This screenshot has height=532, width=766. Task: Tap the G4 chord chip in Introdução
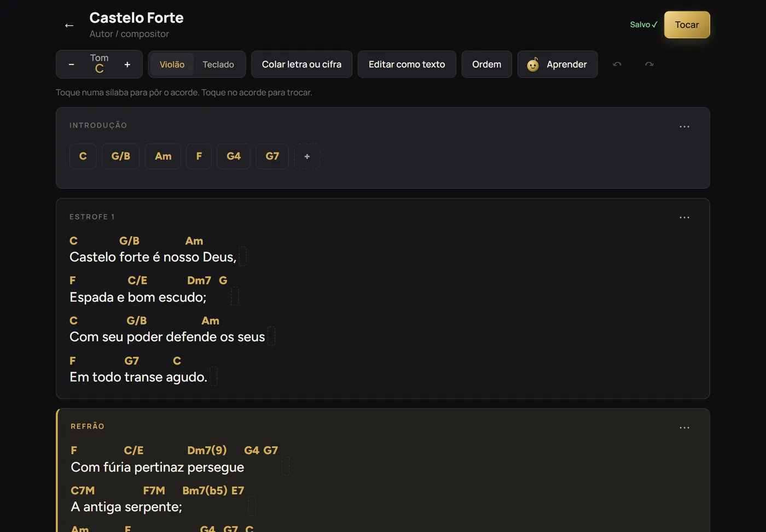click(x=234, y=156)
